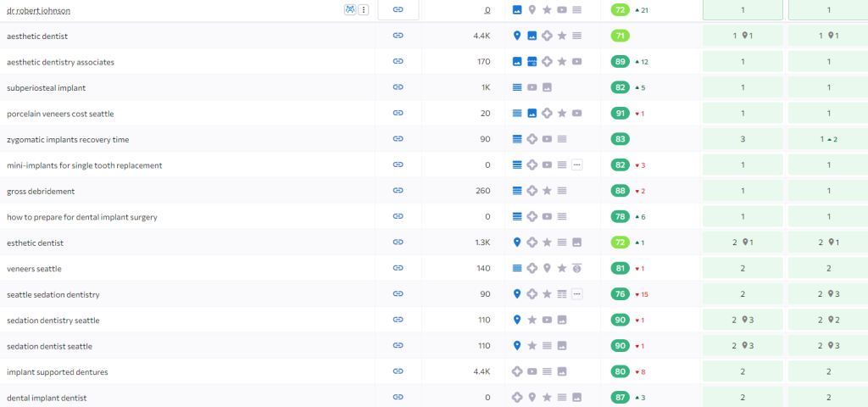
Task: Click the star reviews icon for sedation dentist seattle
Action: pyautogui.click(x=532, y=346)
